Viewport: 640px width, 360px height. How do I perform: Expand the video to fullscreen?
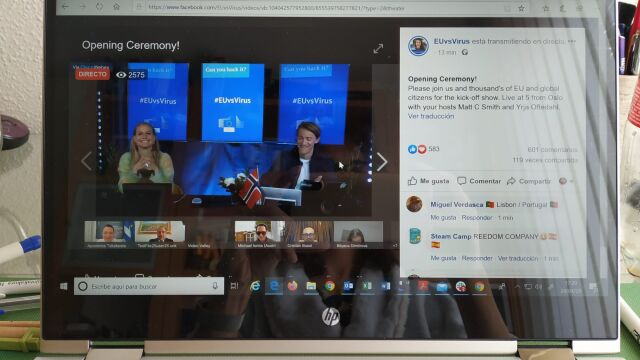pos(378,49)
